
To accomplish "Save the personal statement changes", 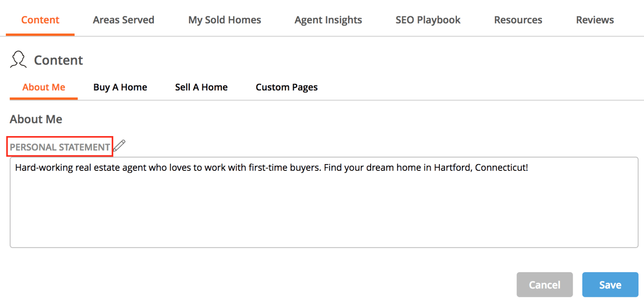I will 610,285.
